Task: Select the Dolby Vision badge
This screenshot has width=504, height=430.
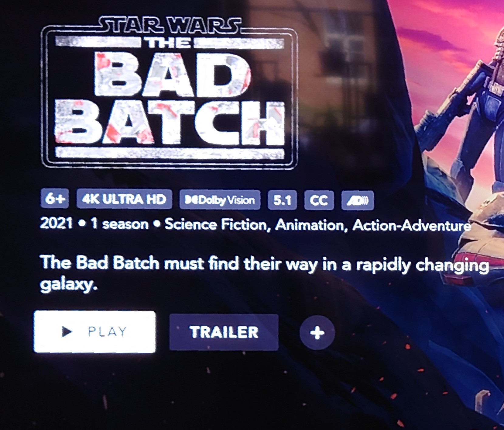Action: pyautogui.click(x=220, y=200)
